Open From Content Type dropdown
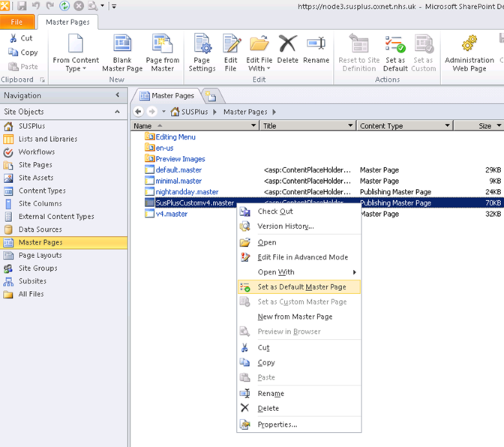The image size is (504, 447). tap(76, 53)
